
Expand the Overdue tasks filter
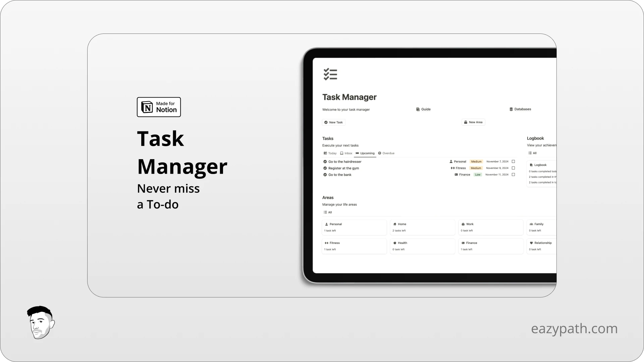point(387,153)
